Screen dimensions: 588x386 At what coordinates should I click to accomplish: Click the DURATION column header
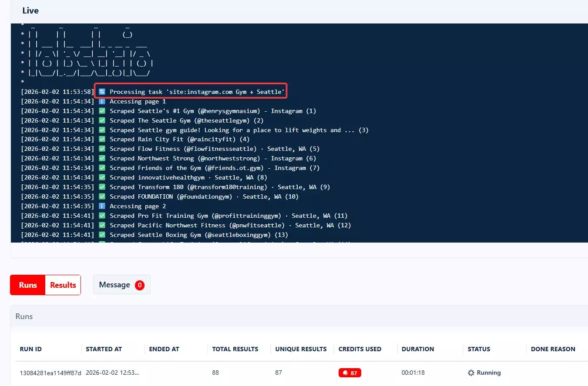(x=417, y=349)
